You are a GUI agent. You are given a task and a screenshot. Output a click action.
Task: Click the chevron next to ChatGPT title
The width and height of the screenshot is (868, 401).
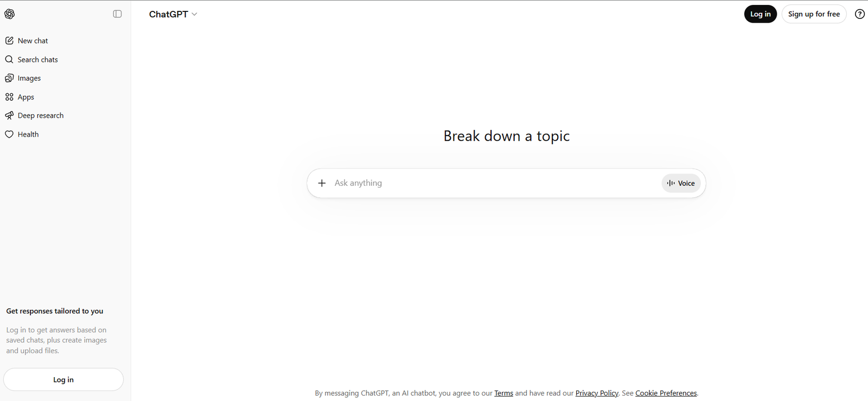195,14
